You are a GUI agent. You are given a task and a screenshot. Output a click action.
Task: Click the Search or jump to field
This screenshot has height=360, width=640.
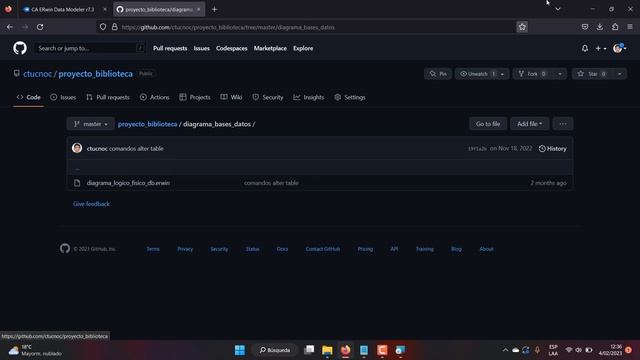pos(90,48)
